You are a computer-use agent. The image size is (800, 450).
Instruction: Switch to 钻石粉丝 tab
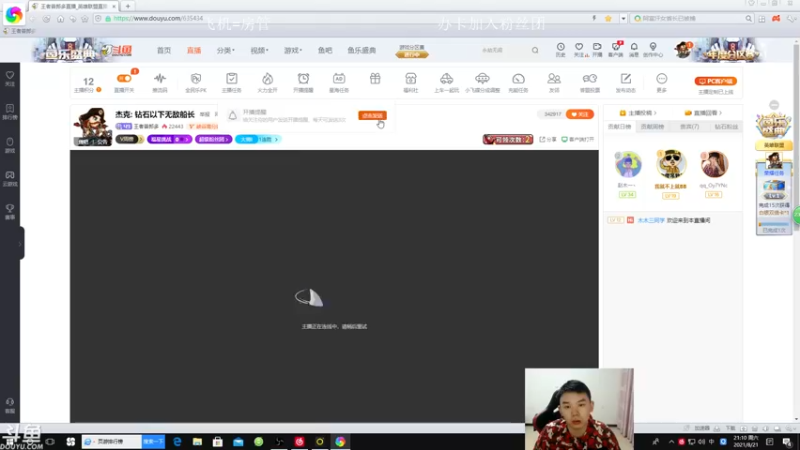(726, 127)
